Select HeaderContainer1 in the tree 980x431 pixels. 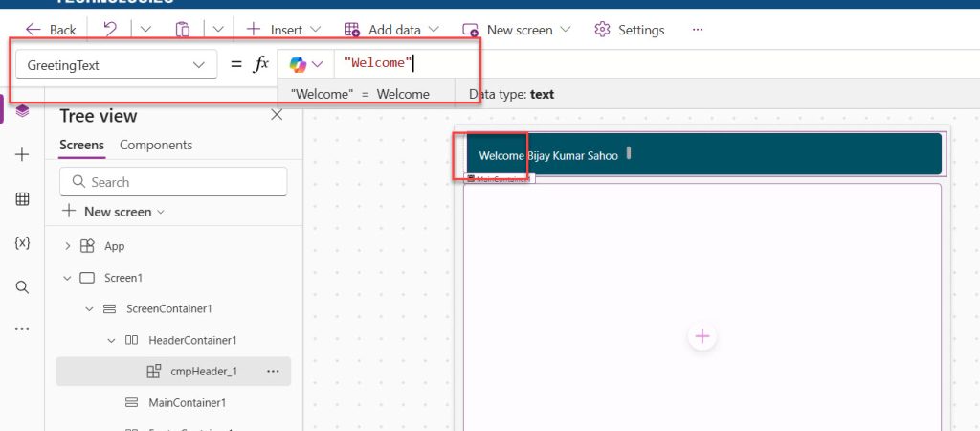192,340
